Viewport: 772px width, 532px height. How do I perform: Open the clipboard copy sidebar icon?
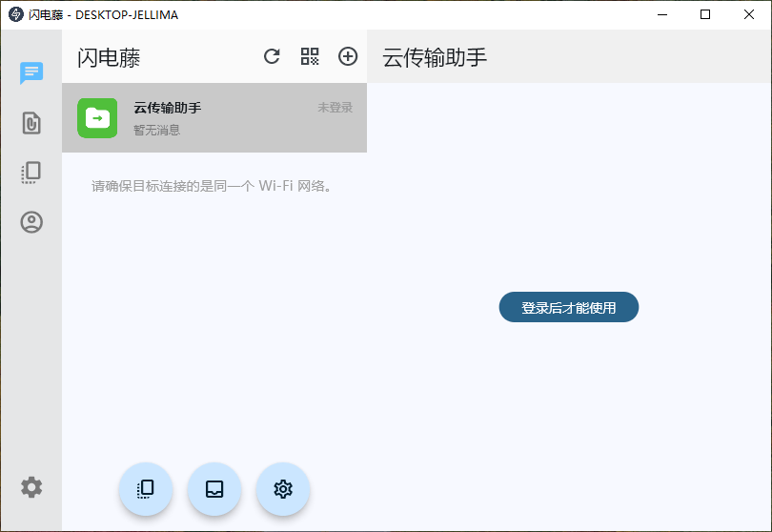(x=31, y=173)
